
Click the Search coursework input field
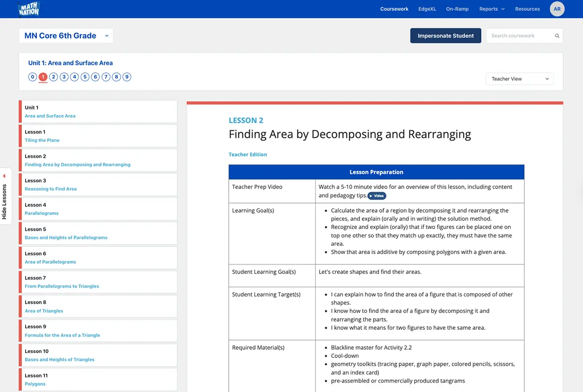pyautogui.click(x=520, y=36)
